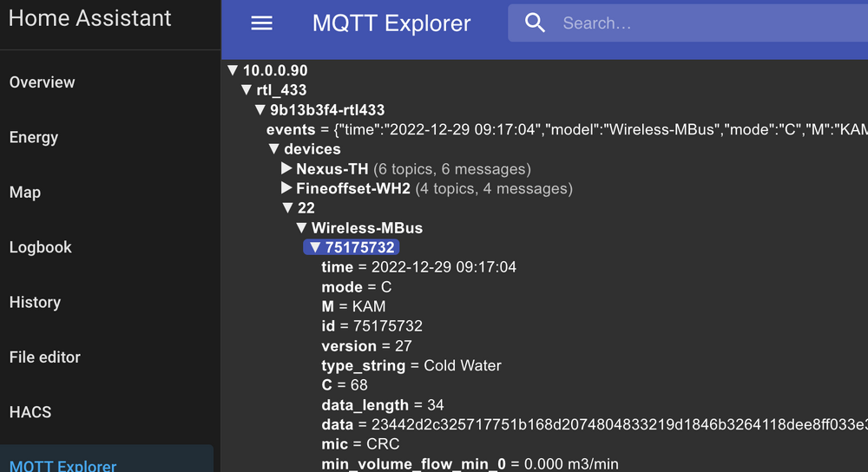868x472 pixels.
Task: Select the type_string Cold Water entry
Action: point(411,365)
